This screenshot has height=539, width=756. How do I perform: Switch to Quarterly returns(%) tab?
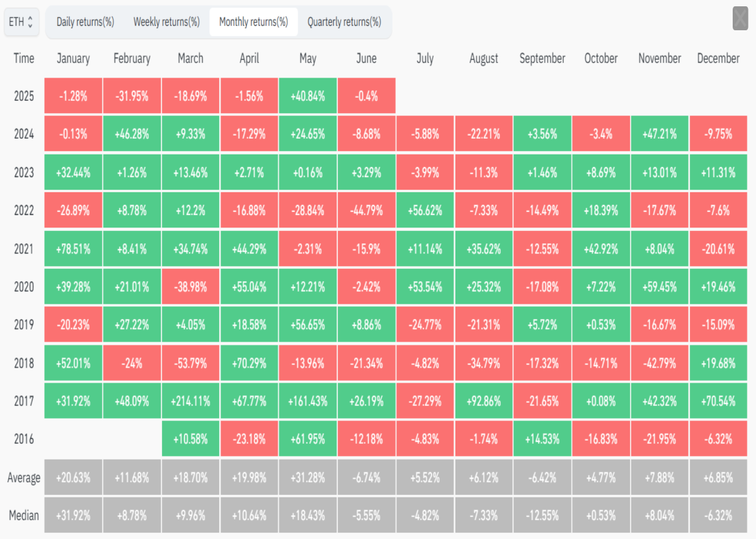click(344, 22)
